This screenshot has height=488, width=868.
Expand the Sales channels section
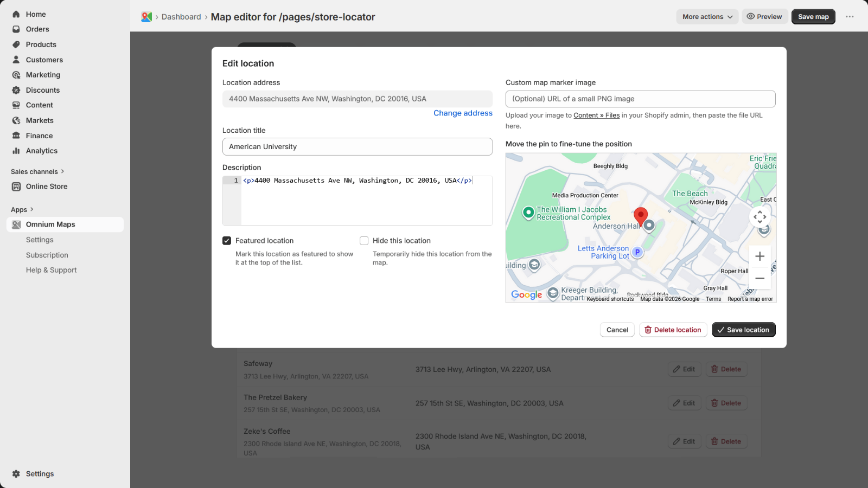click(62, 171)
